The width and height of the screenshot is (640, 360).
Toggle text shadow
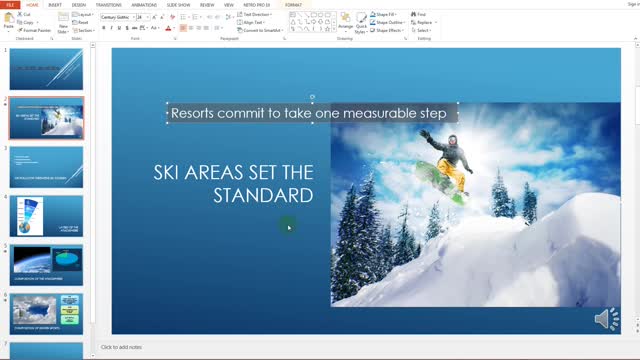point(127,28)
